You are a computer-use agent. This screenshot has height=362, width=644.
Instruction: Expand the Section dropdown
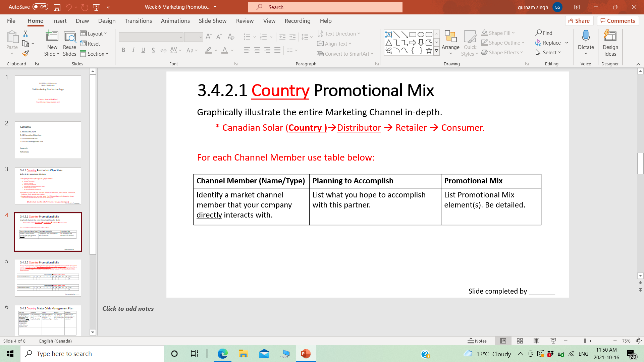pos(94,54)
